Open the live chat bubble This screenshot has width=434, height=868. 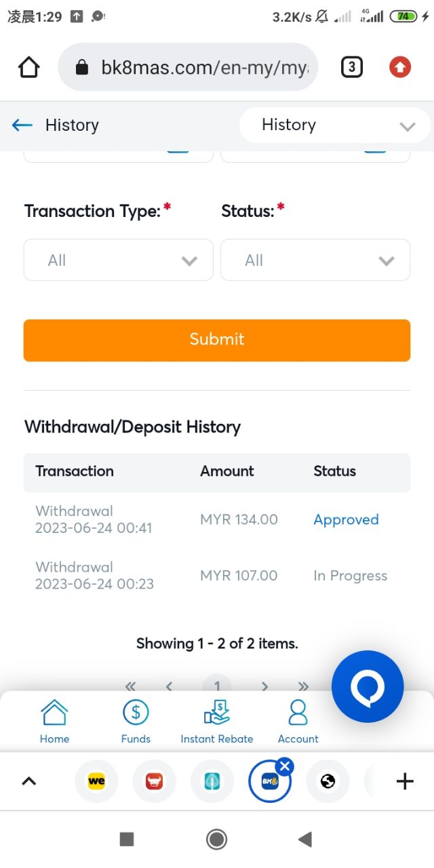pyautogui.click(x=367, y=687)
